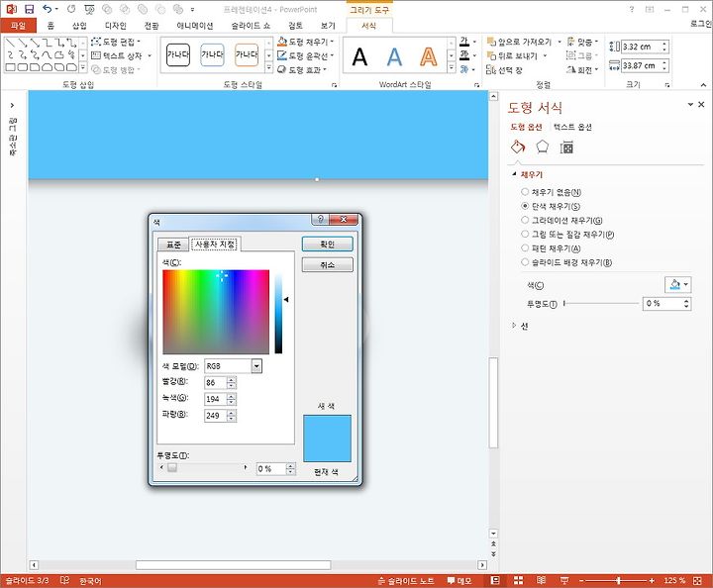Expand the 선 (Line) section
The image size is (713, 588).
[x=514, y=326]
